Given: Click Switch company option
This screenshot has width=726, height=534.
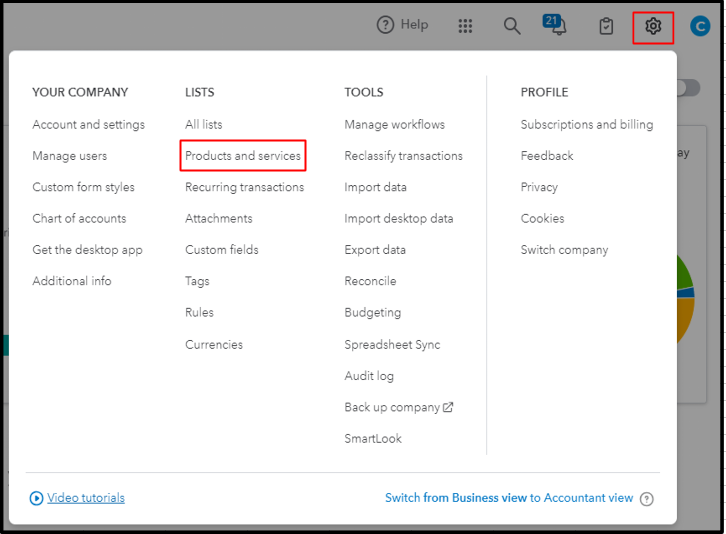Looking at the screenshot, I should point(564,250).
